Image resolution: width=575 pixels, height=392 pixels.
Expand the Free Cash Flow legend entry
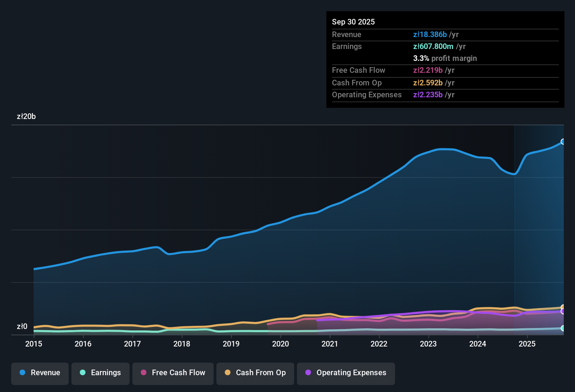coord(173,373)
